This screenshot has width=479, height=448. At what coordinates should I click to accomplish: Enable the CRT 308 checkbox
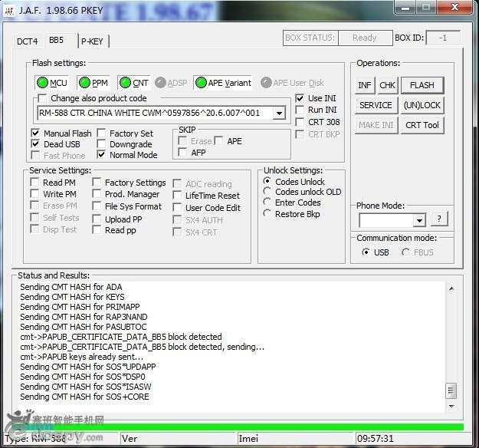click(x=300, y=122)
